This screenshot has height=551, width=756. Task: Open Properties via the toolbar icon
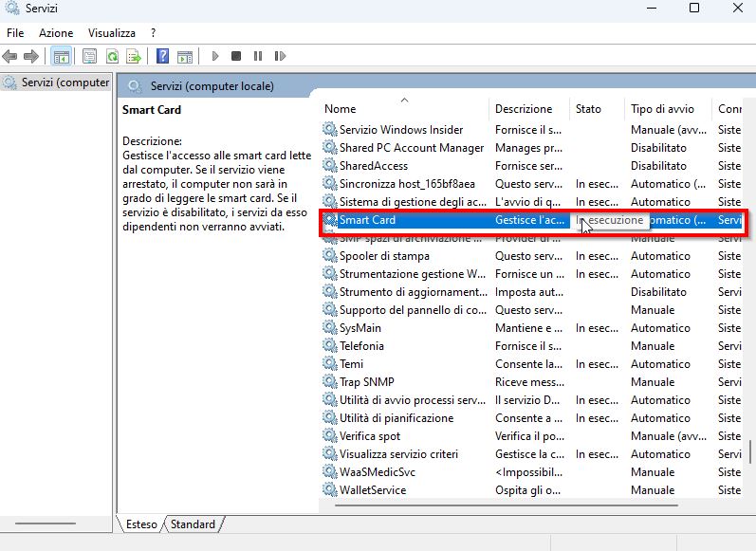click(90, 57)
